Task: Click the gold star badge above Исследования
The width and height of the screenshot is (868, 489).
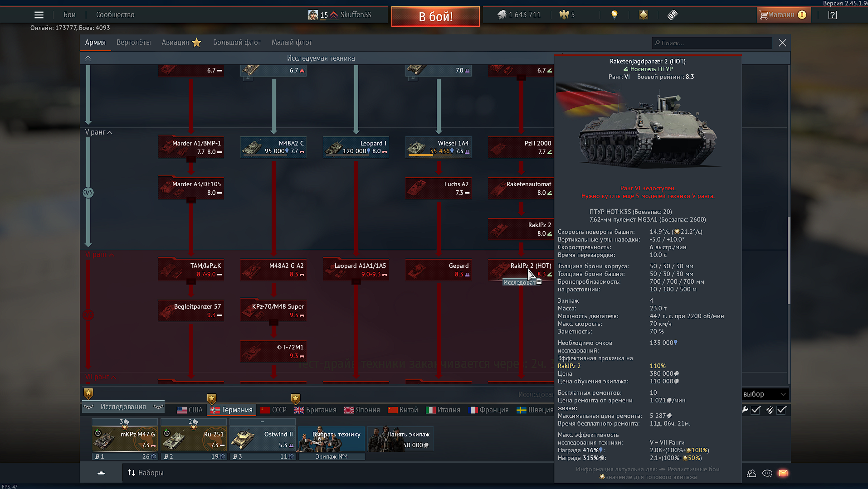Action: coord(88,393)
